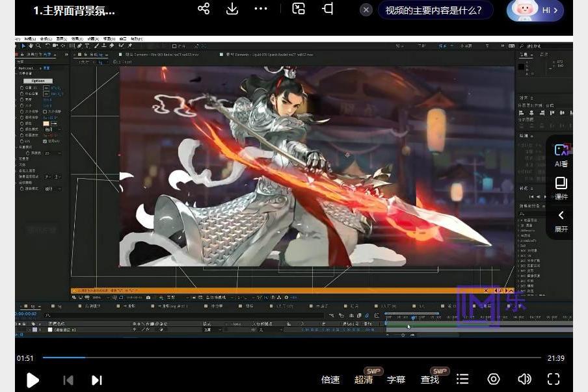Select the After Effects Camera tool
Screen dimensions: 588x392
(x=55, y=46)
